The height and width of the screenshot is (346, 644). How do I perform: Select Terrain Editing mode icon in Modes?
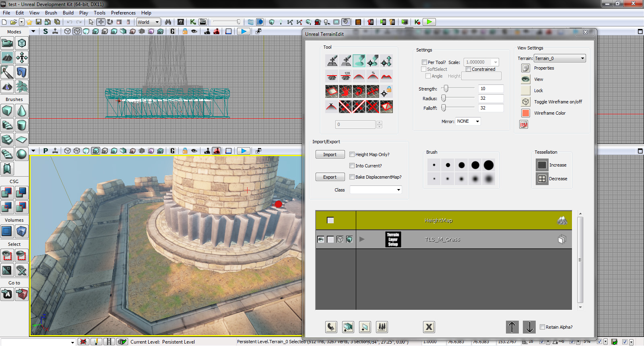point(7,58)
